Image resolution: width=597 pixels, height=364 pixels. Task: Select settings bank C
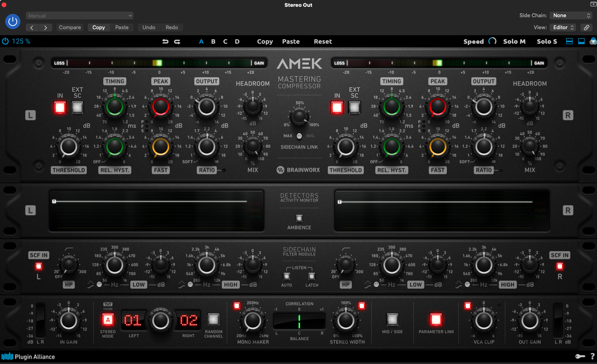tap(225, 41)
